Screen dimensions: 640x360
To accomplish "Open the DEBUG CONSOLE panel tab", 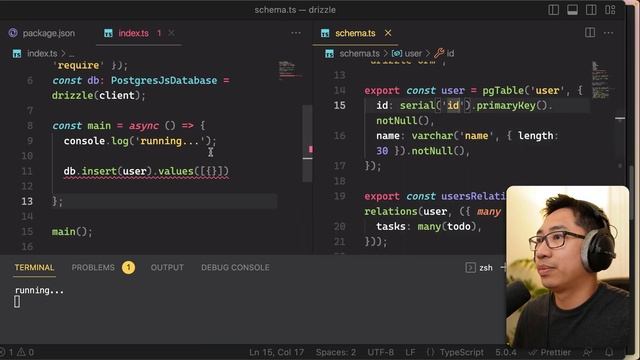I will (235, 268).
